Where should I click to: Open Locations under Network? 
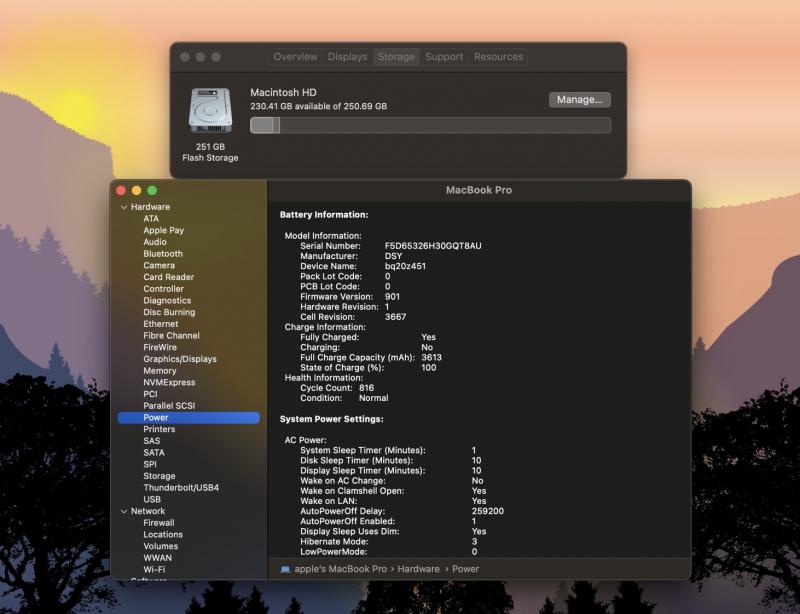163,535
